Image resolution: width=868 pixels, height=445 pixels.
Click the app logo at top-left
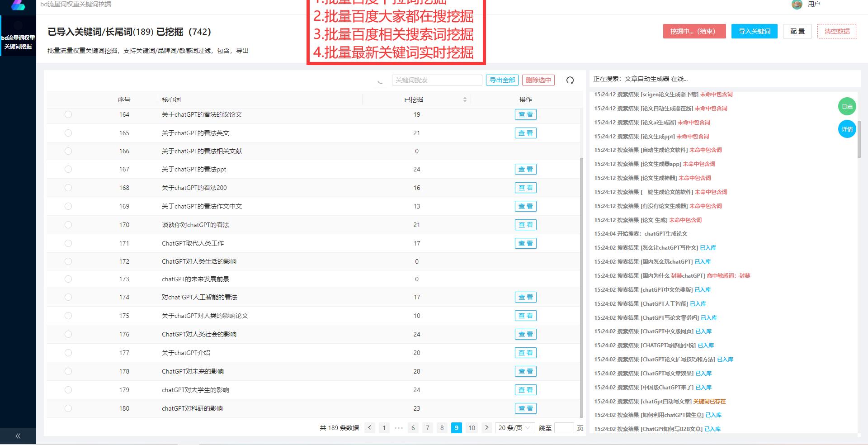coord(18,5)
